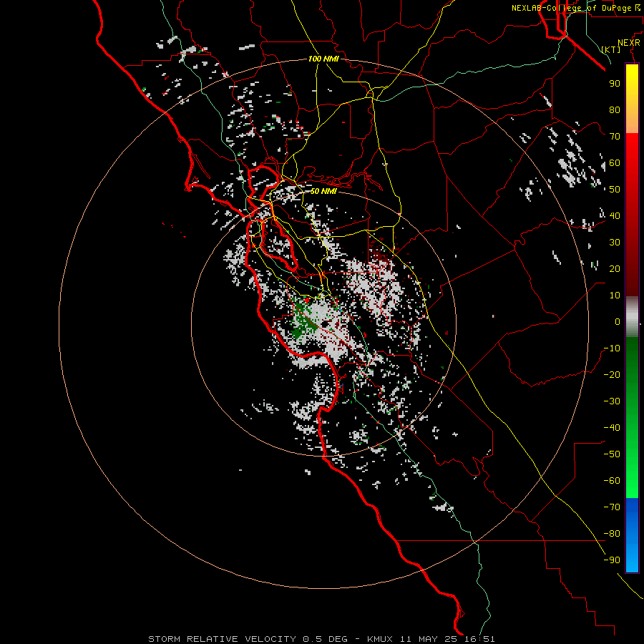Click the 16:51 timestamp in the caption
This screenshot has height=644, width=644.
pos(479,639)
